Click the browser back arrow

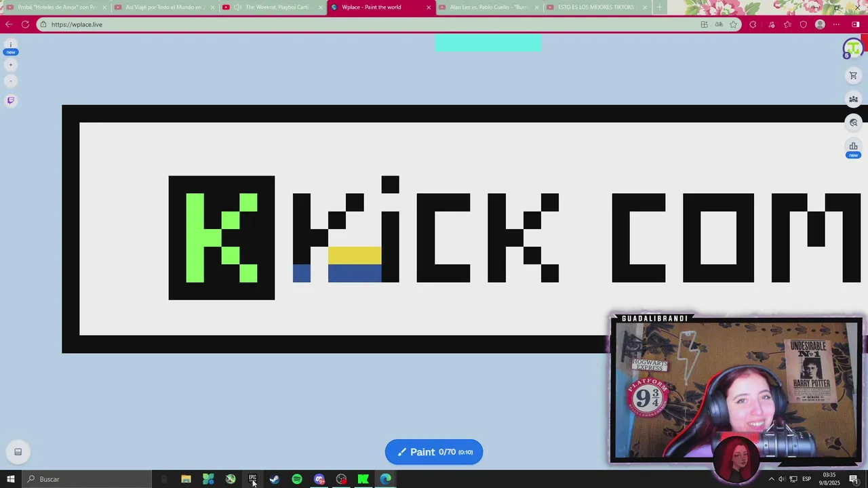pyautogui.click(x=9, y=24)
